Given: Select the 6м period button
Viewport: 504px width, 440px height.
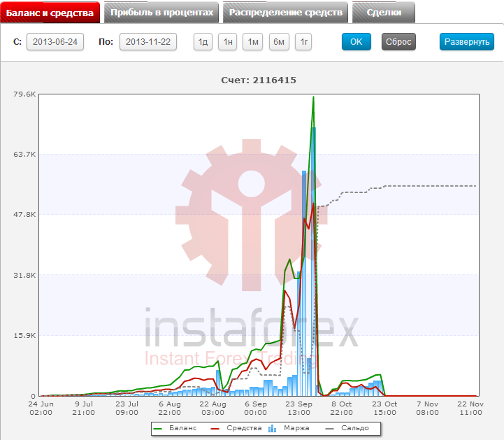Looking at the screenshot, I should pos(279,42).
